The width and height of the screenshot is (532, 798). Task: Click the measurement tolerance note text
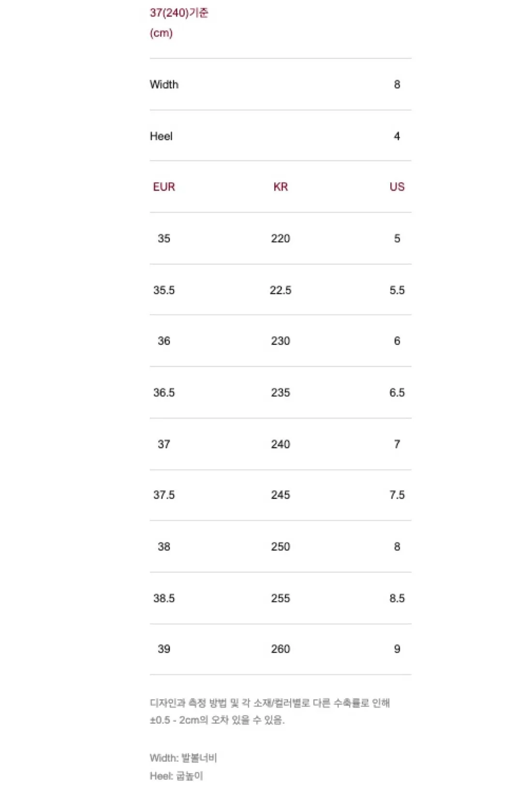click(x=270, y=711)
